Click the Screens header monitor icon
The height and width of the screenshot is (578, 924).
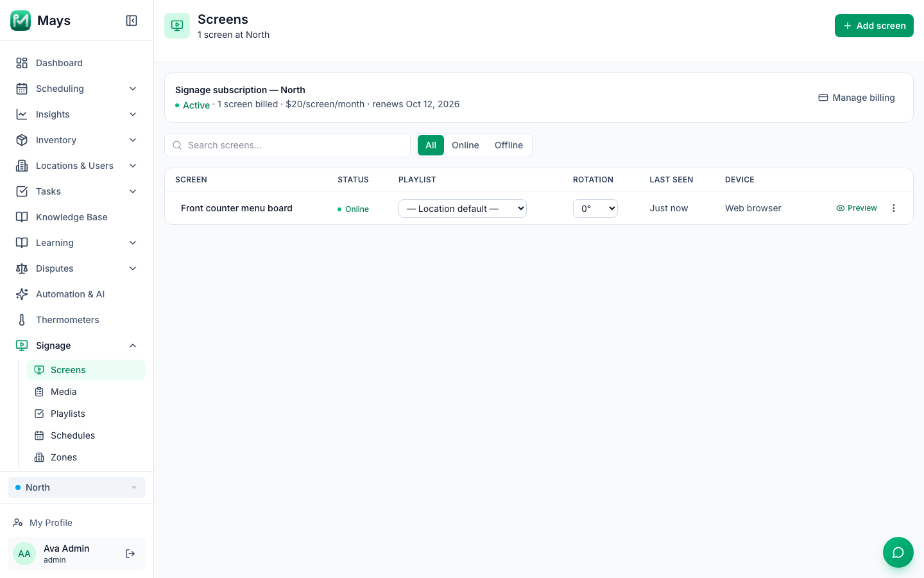(177, 26)
